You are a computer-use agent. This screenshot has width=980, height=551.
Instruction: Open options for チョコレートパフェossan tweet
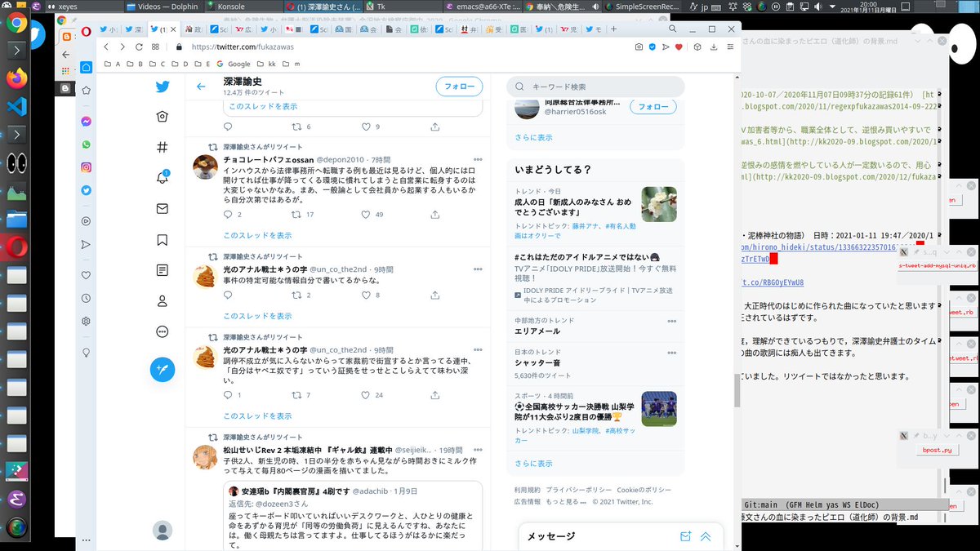pos(479,159)
